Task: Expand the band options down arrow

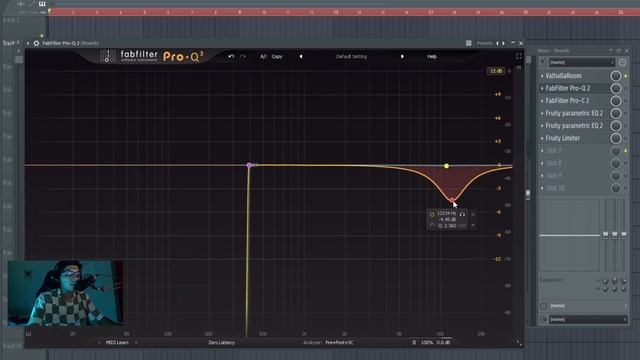Action: coord(473,225)
